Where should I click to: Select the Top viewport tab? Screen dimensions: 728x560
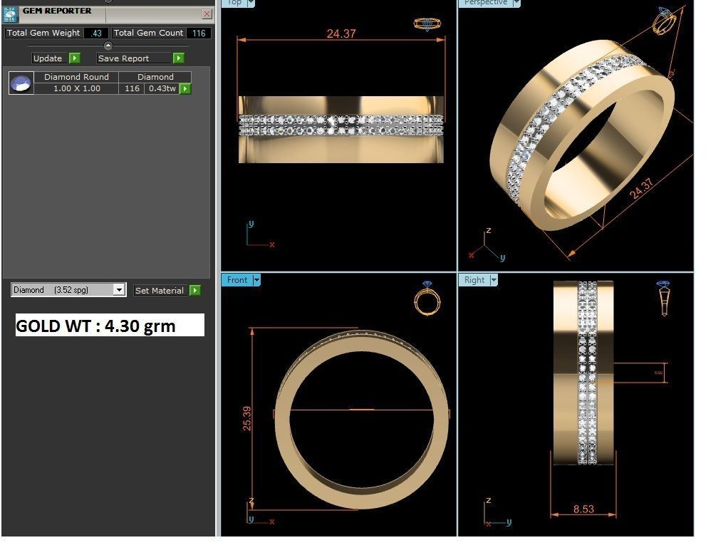234,3
